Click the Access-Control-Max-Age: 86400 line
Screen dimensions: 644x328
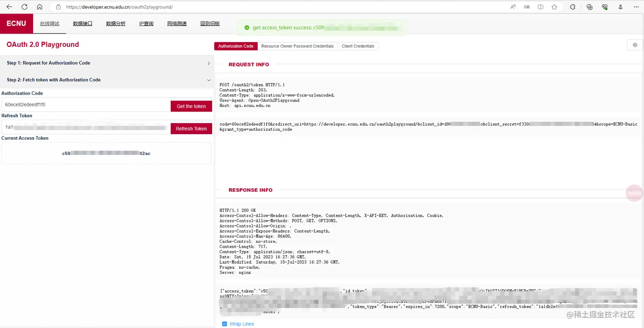tap(256, 236)
